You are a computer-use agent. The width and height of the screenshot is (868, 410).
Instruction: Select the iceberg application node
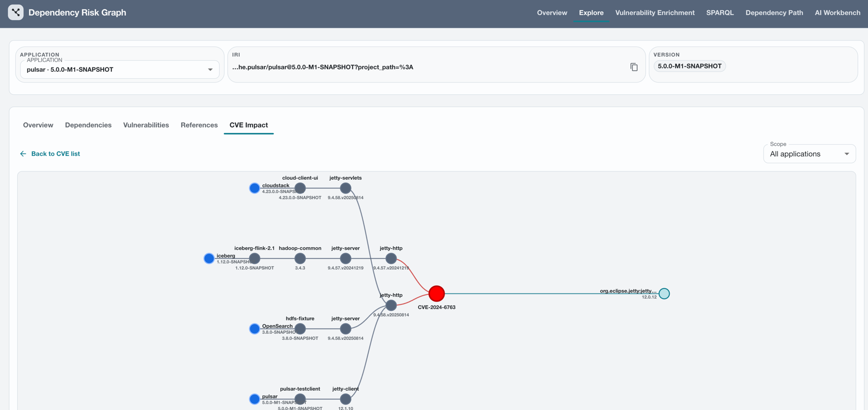point(209,259)
